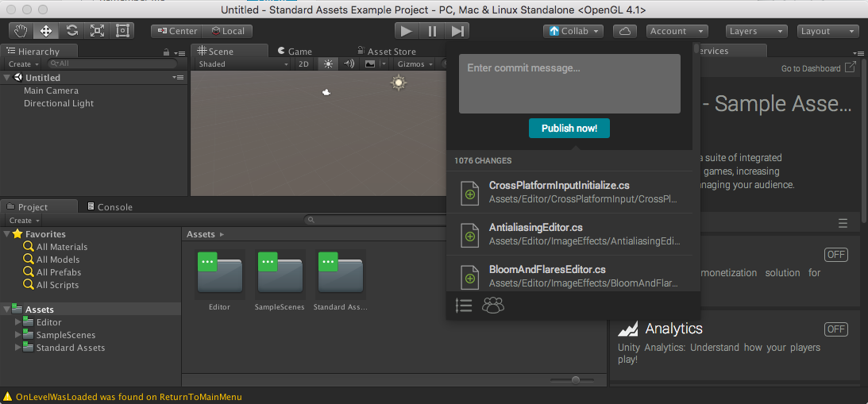Open Services hamburger menu icon

843,224
